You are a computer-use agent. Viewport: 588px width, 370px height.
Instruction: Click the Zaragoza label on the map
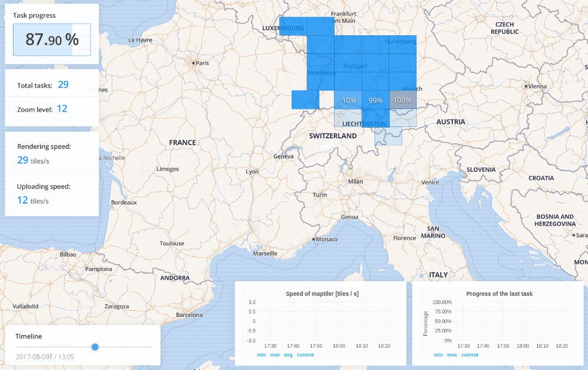(x=116, y=306)
